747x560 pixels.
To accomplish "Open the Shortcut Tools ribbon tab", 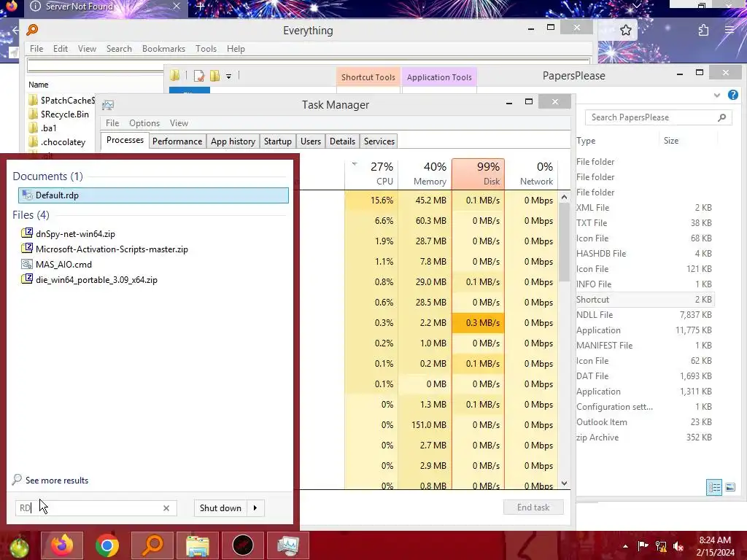I will pos(368,77).
